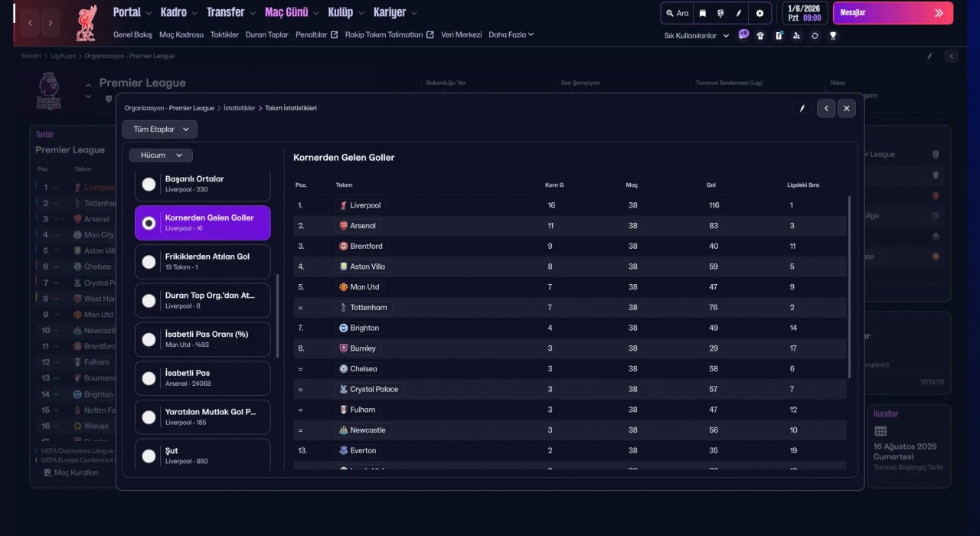
Task: Sort by the Ligdeki Sıra column header
Action: (803, 185)
